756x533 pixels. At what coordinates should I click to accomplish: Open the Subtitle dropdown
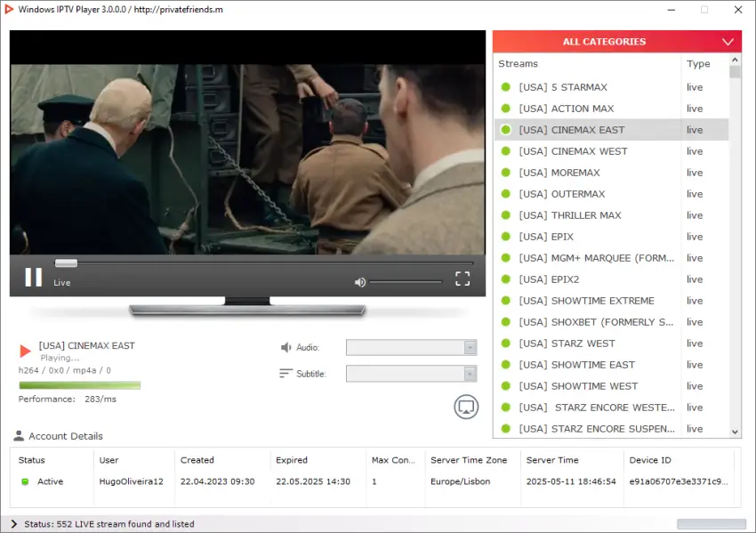point(411,374)
